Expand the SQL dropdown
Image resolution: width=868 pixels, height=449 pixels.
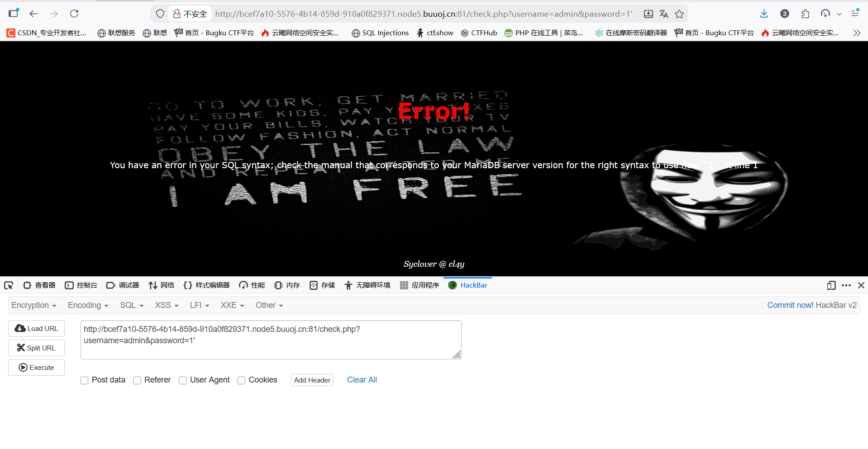132,305
